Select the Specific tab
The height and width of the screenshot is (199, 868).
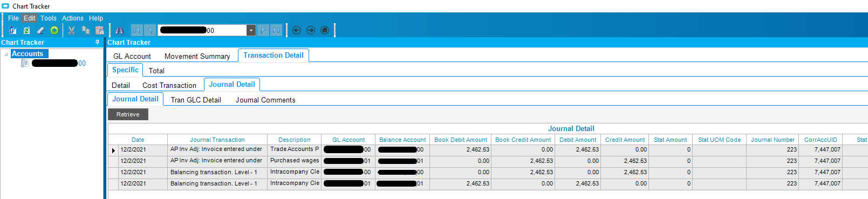[126, 70]
